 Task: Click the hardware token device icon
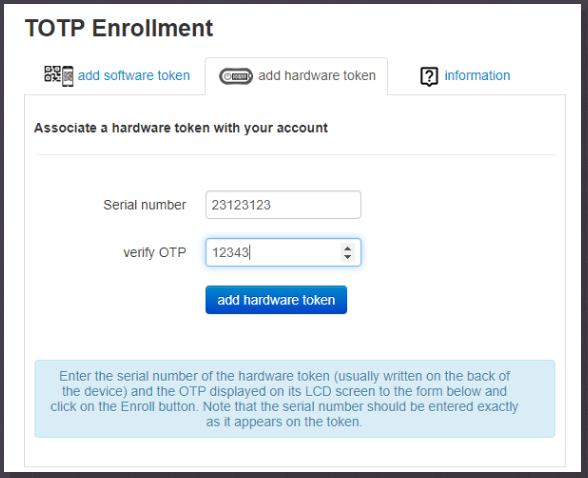[x=236, y=76]
